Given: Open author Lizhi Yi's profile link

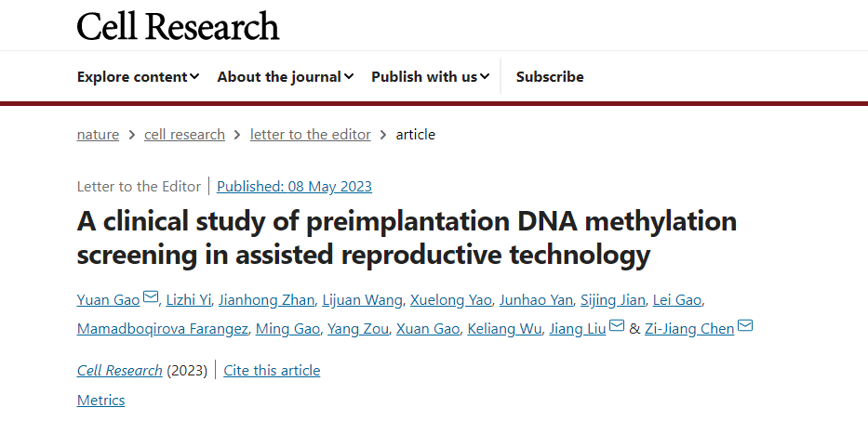Looking at the screenshot, I should pos(190,299).
